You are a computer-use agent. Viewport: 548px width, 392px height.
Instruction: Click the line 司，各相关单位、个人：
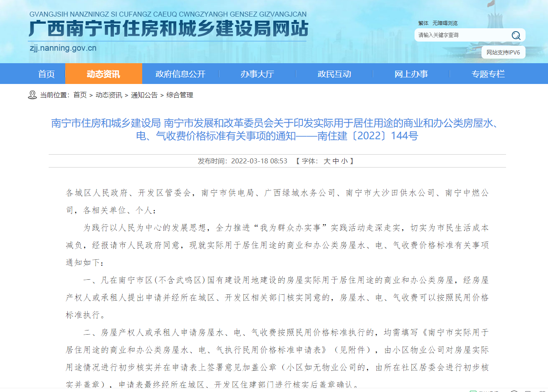(112, 210)
